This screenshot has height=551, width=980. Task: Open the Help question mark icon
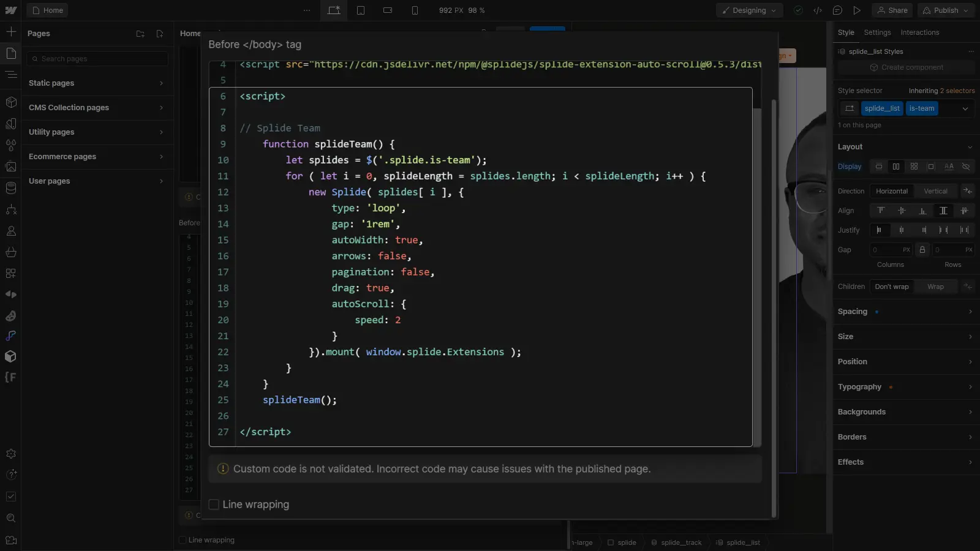point(11,474)
